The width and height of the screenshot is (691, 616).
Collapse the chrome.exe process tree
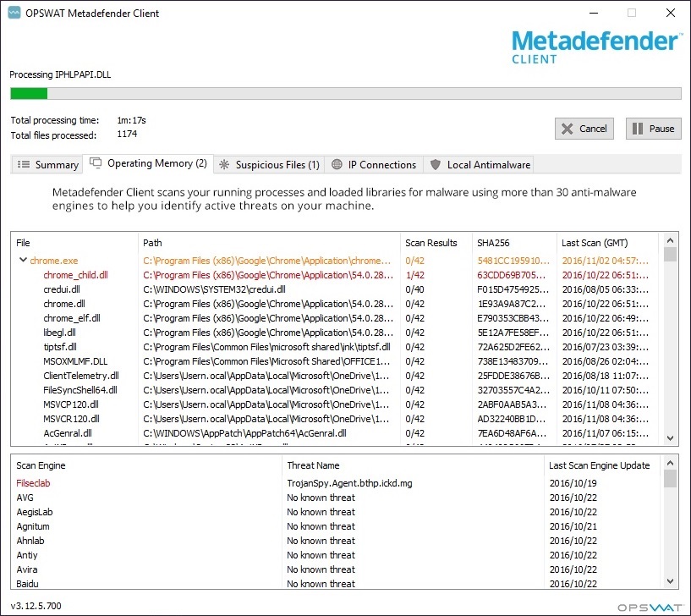(23, 260)
